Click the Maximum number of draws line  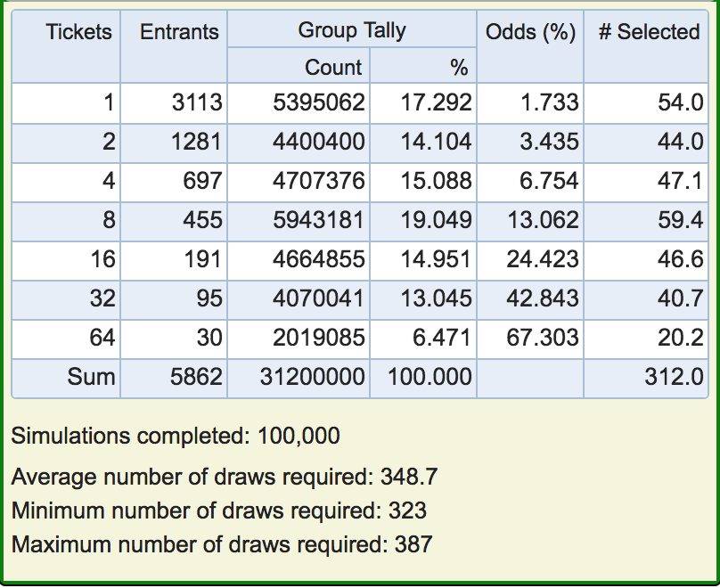click(x=221, y=544)
